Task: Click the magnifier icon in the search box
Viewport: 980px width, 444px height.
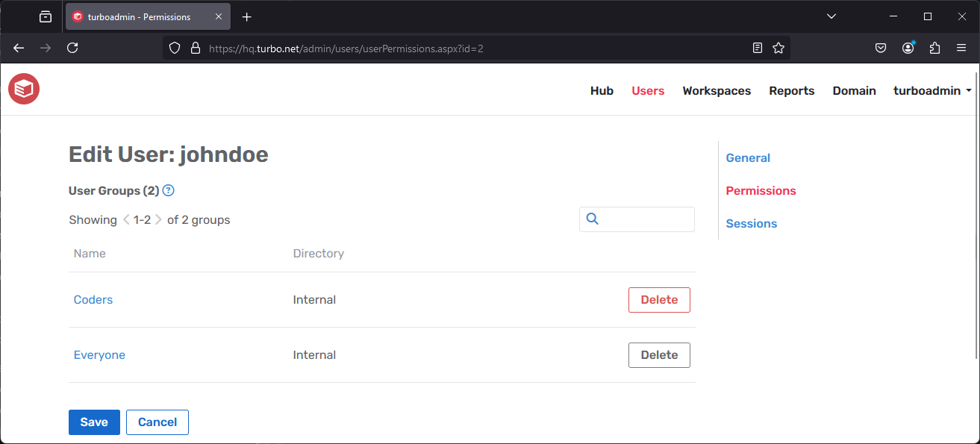Action: (593, 219)
